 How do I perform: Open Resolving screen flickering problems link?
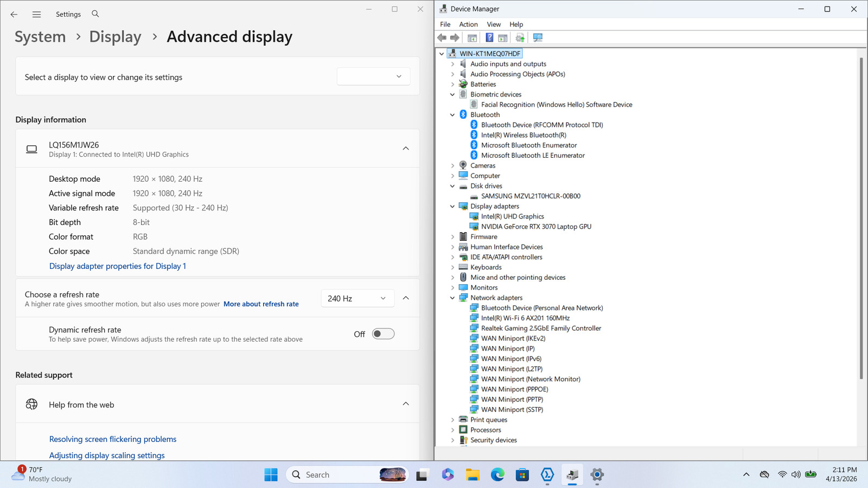click(x=113, y=439)
